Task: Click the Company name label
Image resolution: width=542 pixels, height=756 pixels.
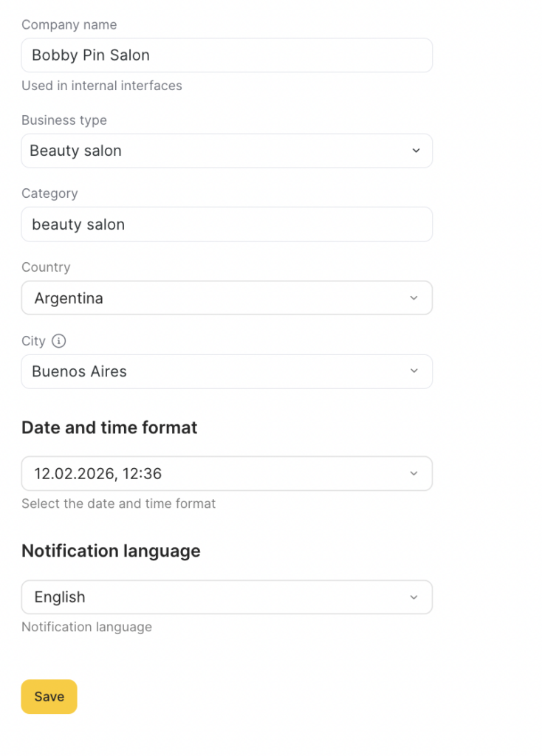Action: tap(69, 24)
